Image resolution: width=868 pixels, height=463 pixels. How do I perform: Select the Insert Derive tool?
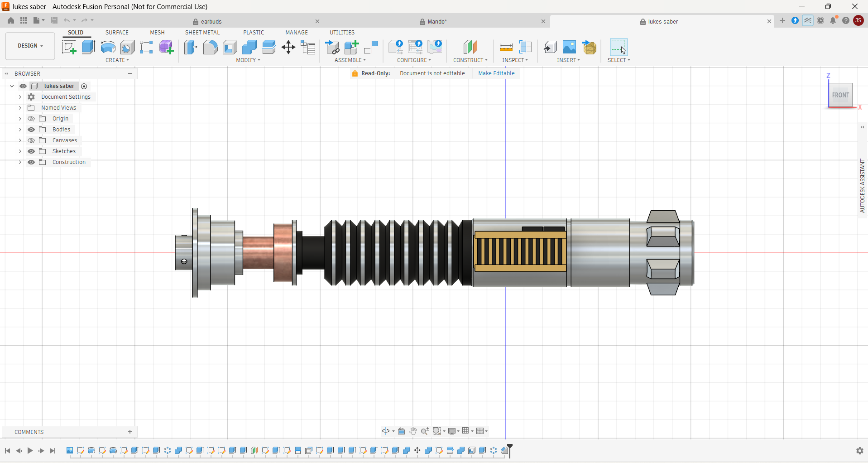click(550, 47)
